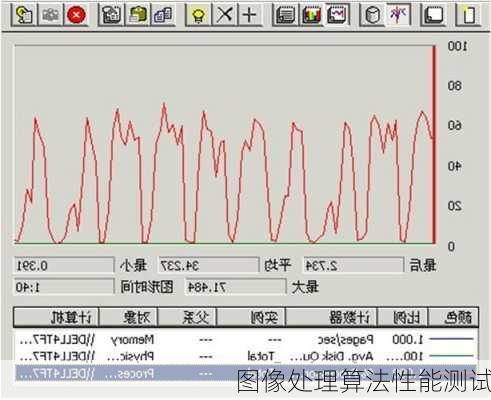Click the 最小 value field 0.391
The image size is (491, 400).
click(x=64, y=266)
